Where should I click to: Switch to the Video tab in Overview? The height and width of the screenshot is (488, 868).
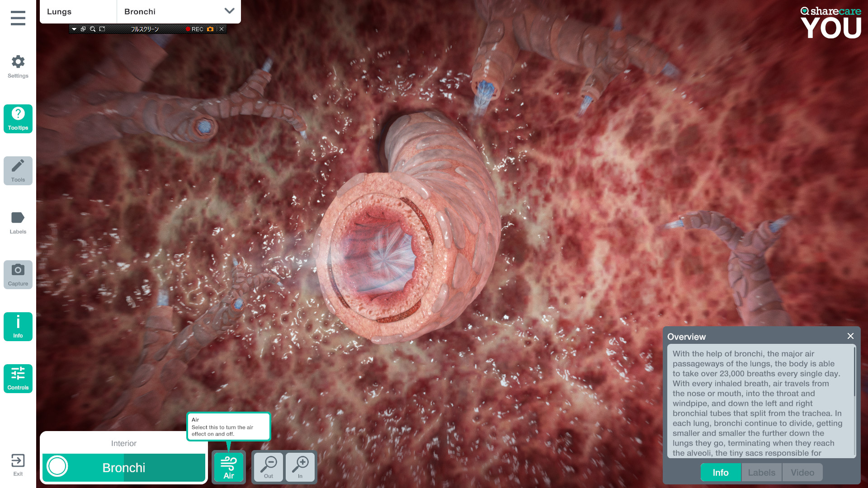click(x=802, y=472)
